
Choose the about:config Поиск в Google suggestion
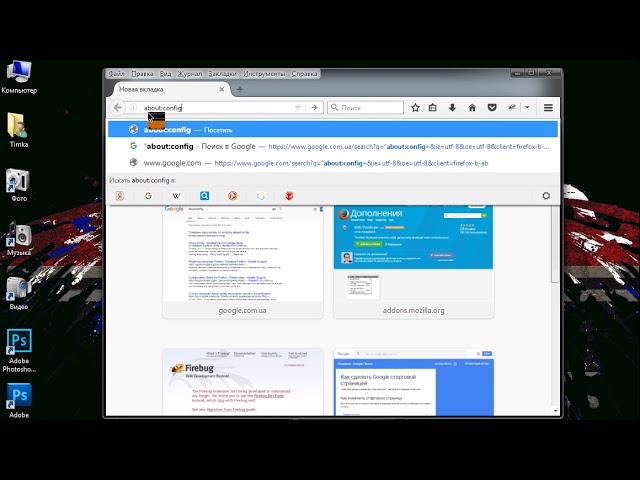point(333,146)
